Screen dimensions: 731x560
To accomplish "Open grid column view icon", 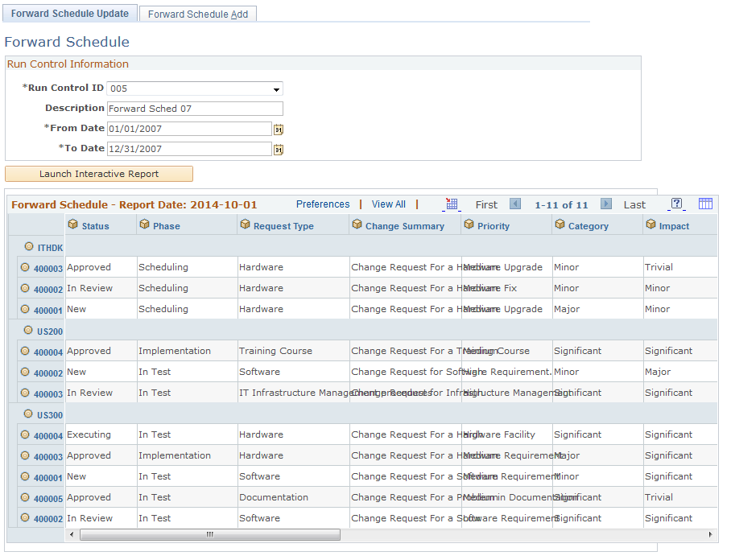I will pyautogui.click(x=705, y=204).
